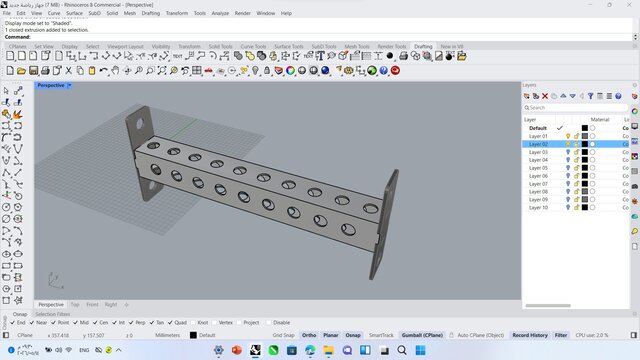Toggle the Perp osnap checkbox
The height and width of the screenshot is (360, 640).
click(x=131, y=322)
